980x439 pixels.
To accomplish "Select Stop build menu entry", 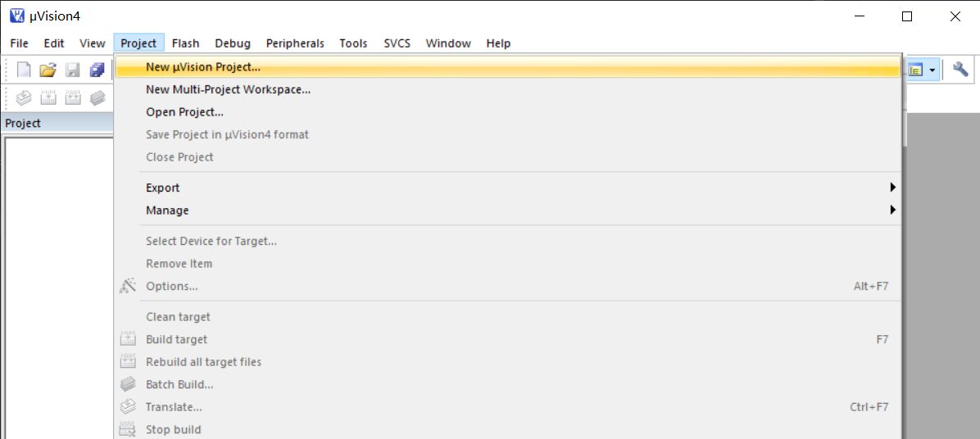I will tap(507, 430).
